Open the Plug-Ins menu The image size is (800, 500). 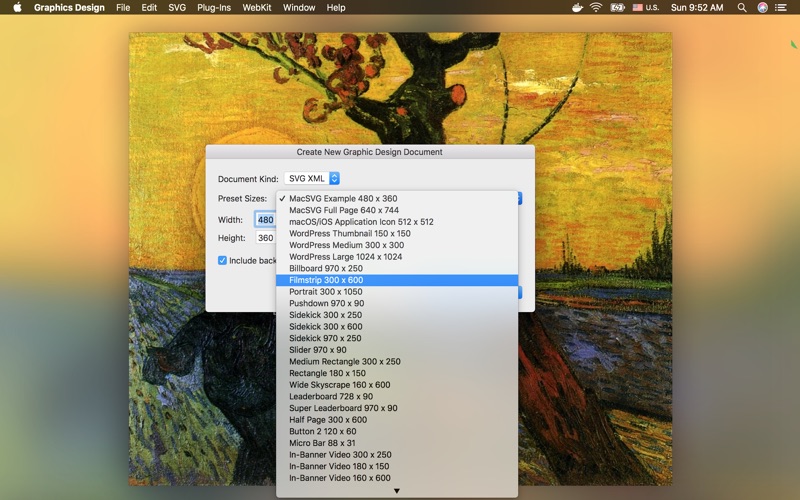[214, 7]
